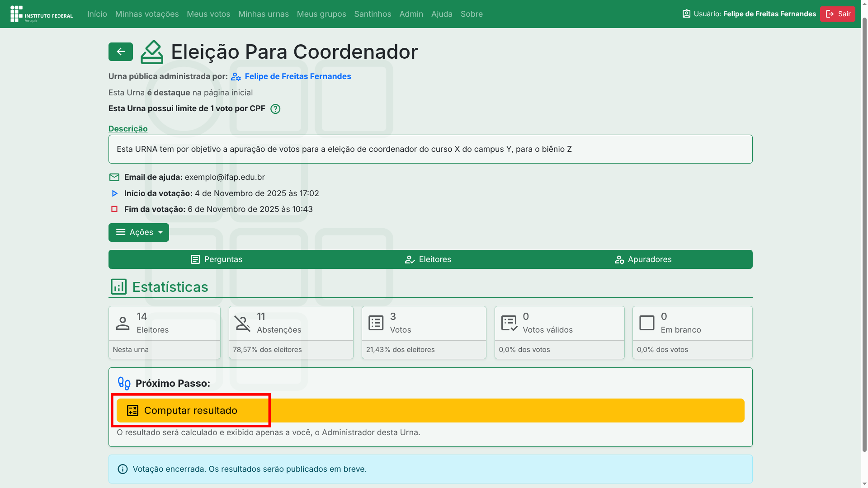Open Felipe de Freitas Fernandes admin link
Screen dimensions: 868x488
(297, 76)
